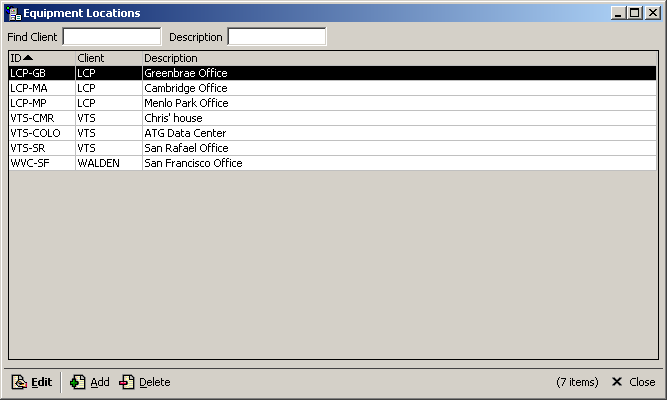The height and width of the screenshot is (400, 667).
Task: Click the Add record plus icon
Action: click(x=77, y=382)
